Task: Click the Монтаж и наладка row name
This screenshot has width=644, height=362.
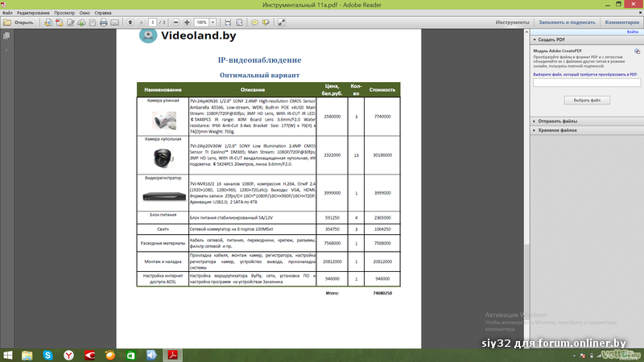Action: click(x=163, y=261)
